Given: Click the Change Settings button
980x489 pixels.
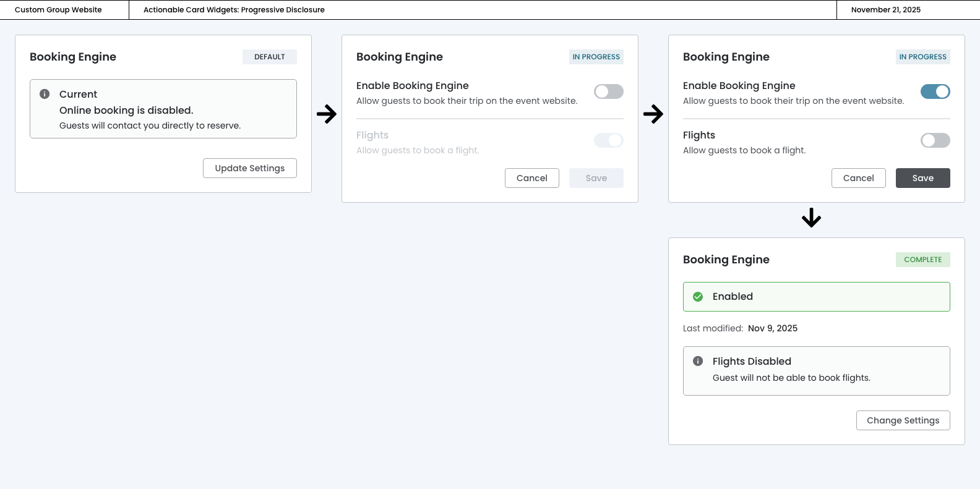Looking at the screenshot, I should (x=903, y=420).
